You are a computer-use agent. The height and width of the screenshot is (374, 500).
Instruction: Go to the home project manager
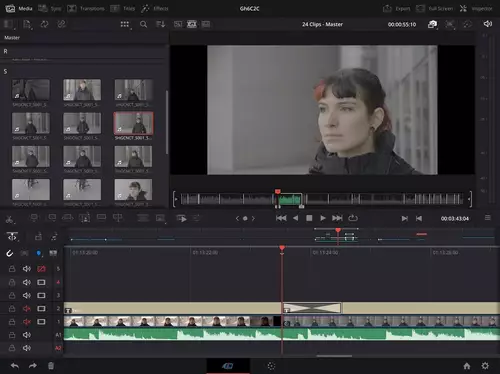467,366
